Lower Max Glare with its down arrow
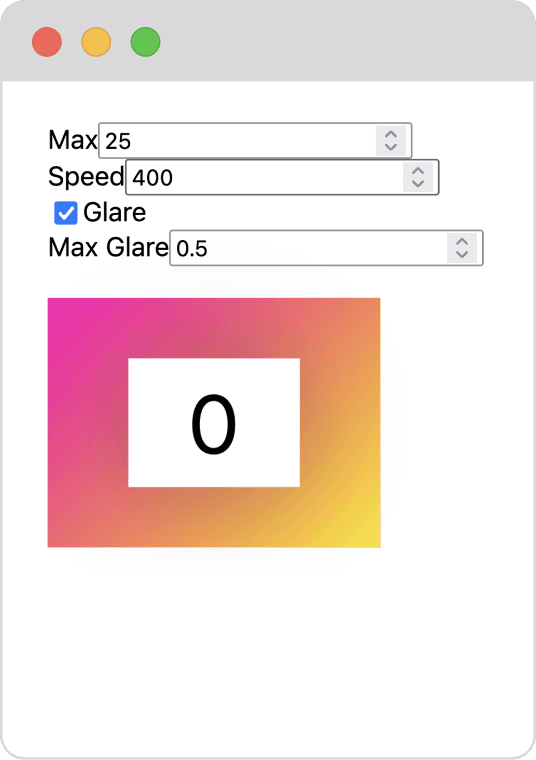Image resolution: width=536 pixels, height=760 pixels. (462, 254)
